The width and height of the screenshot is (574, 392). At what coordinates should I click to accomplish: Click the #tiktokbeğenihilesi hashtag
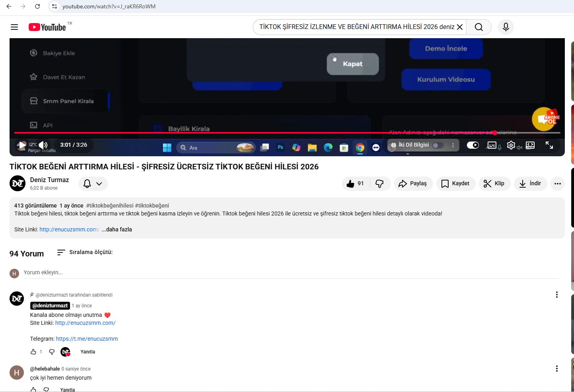pyautogui.click(x=110, y=206)
